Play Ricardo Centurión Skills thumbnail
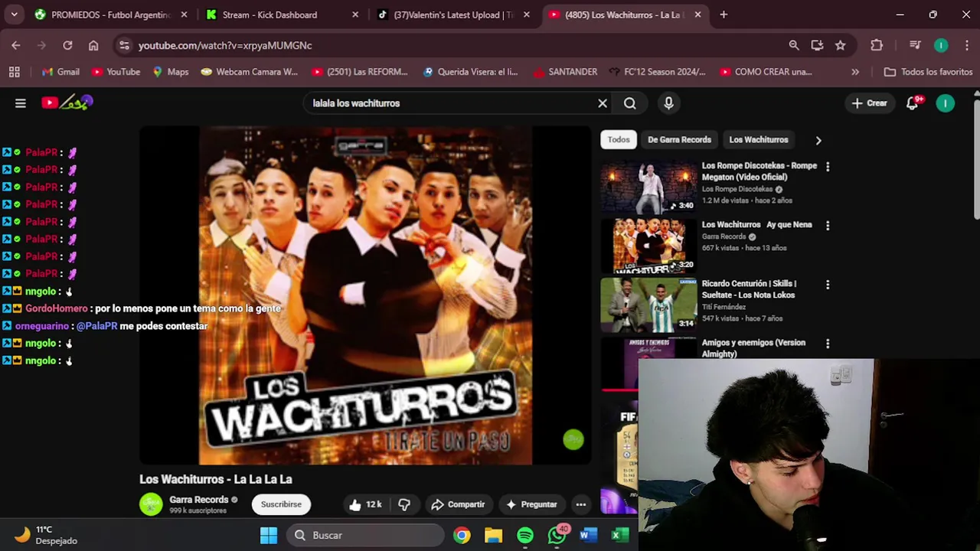Image resolution: width=980 pixels, height=551 pixels. click(x=648, y=305)
